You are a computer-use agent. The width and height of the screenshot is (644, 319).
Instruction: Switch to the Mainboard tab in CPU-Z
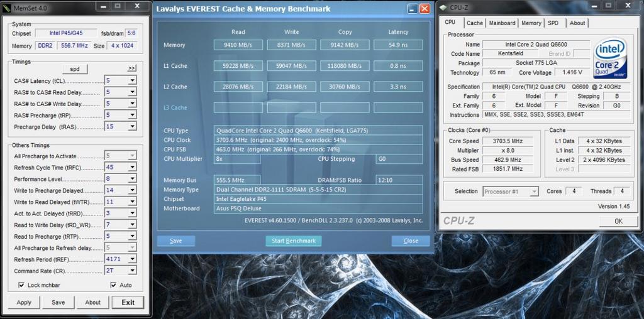tap(502, 23)
